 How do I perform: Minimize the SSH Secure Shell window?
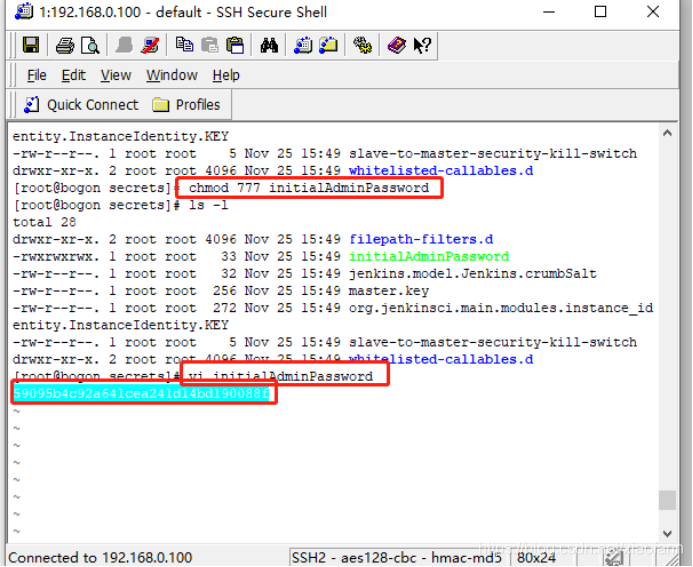548,12
